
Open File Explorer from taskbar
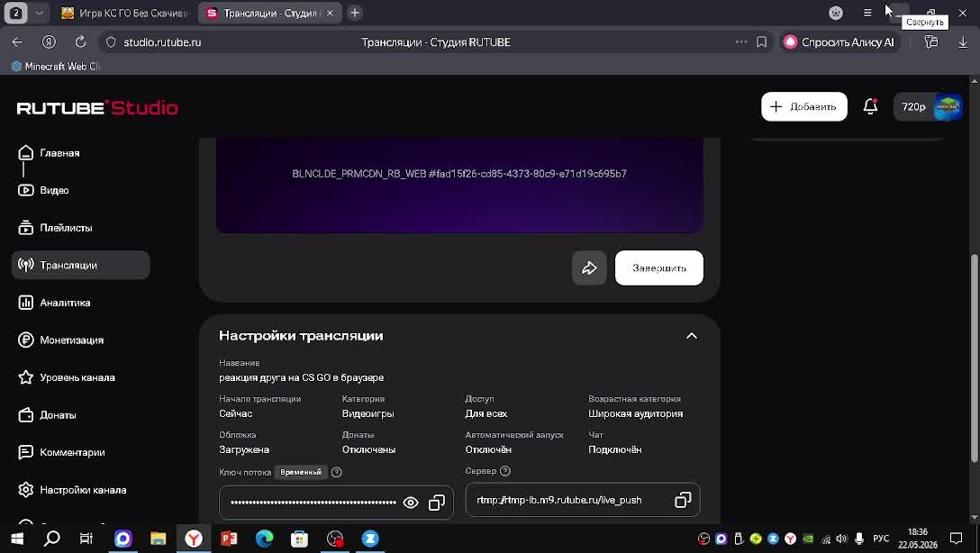[159, 538]
